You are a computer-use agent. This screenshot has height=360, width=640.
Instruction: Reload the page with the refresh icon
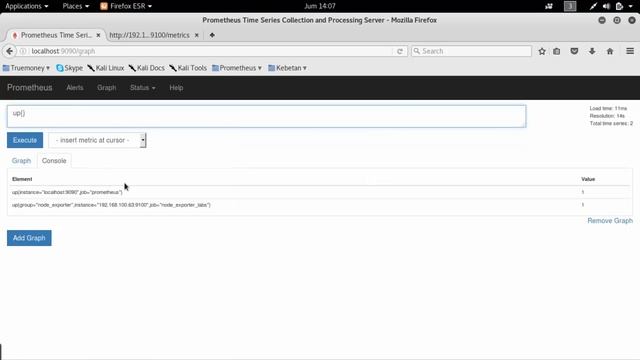coord(400,51)
